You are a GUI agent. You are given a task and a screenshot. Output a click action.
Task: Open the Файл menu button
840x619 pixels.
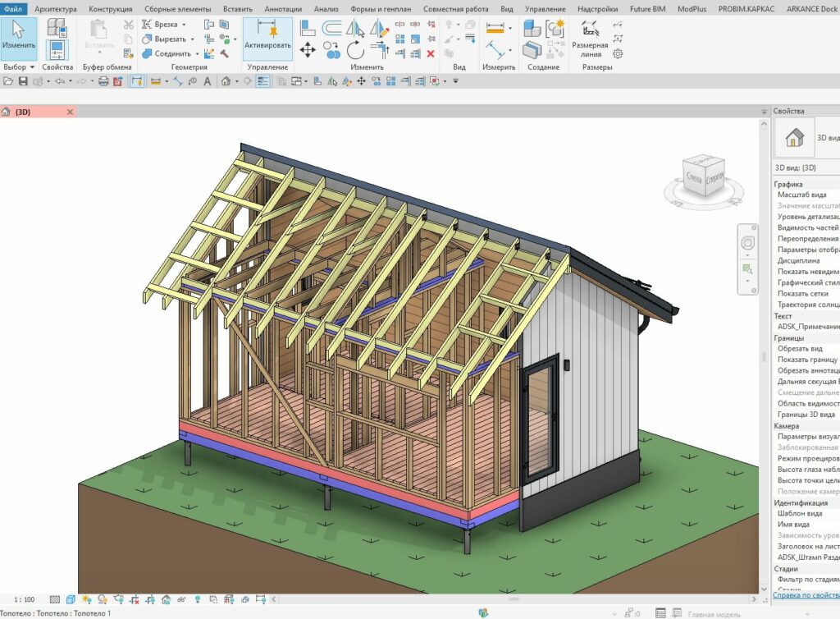(13, 9)
